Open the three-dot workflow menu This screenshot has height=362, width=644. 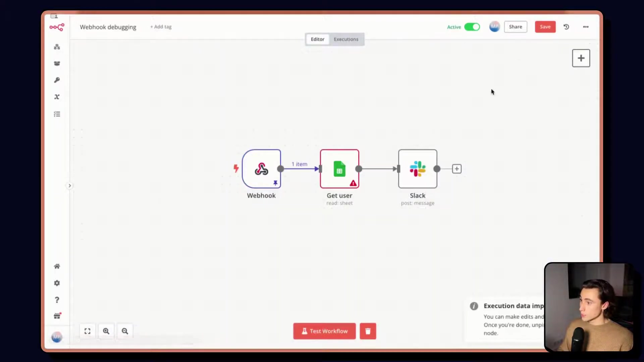tap(586, 27)
